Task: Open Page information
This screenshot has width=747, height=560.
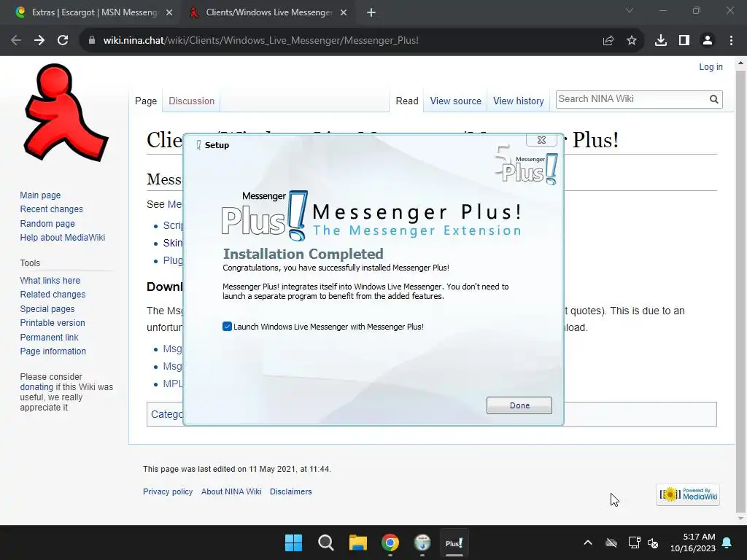Action: (x=53, y=351)
